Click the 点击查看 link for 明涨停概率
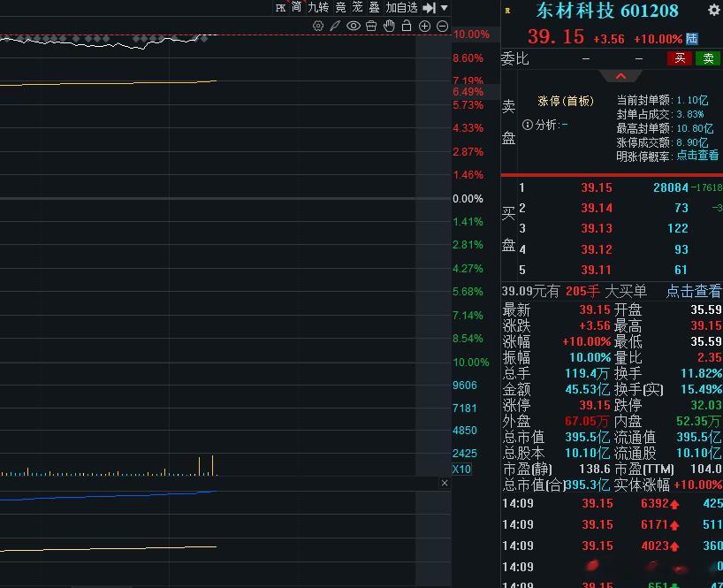This screenshot has width=723, height=588. point(696,155)
